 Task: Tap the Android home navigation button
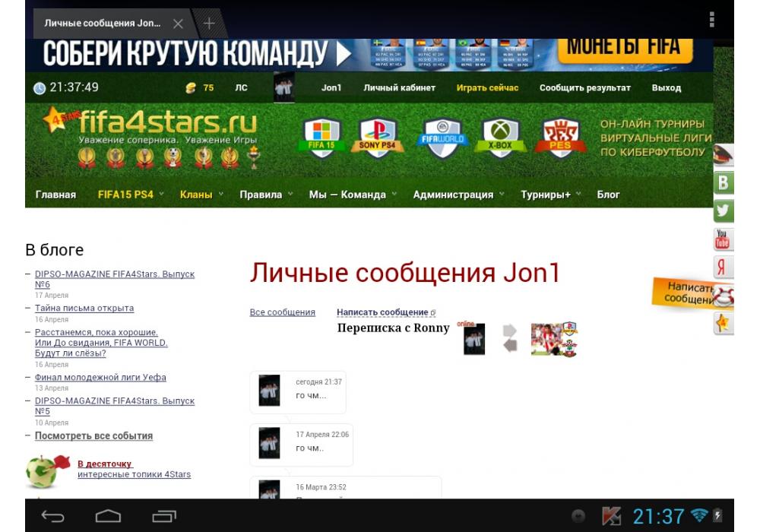(x=108, y=517)
